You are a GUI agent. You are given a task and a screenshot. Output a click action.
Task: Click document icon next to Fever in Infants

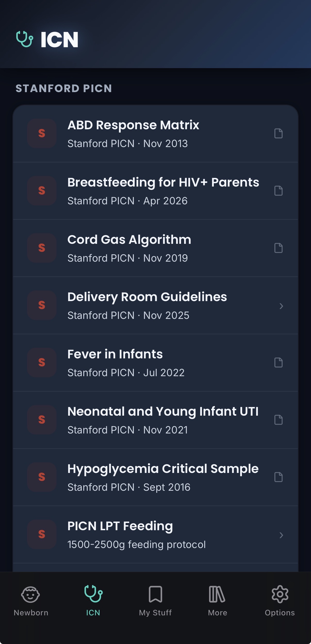tap(279, 363)
